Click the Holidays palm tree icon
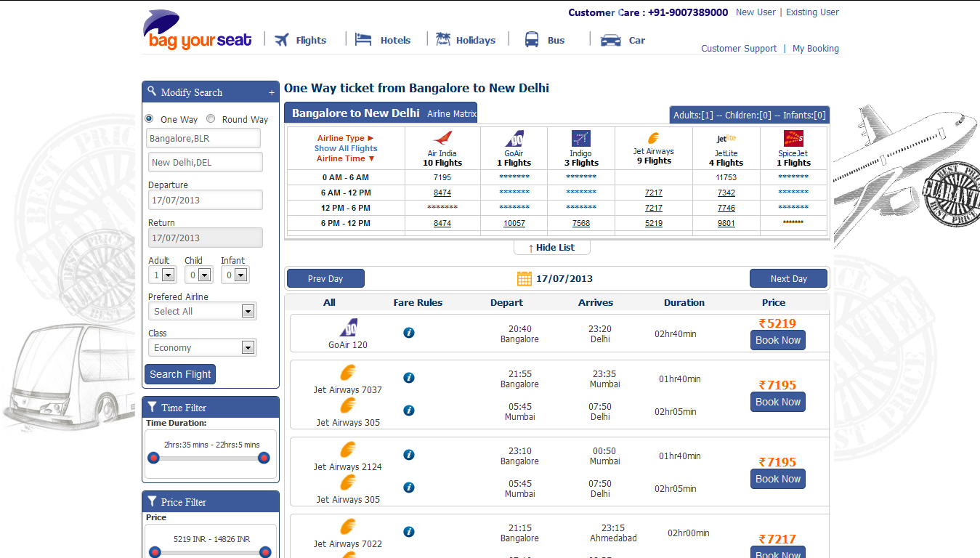The width and height of the screenshot is (980, 558). (443, 39)
